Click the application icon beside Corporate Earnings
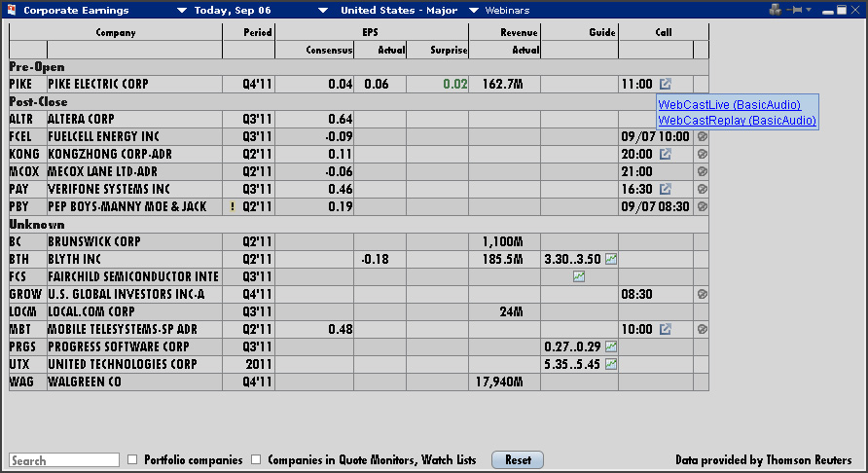This screenshot has width=868, height=473. pyautogui.click(x=12, y=10)
